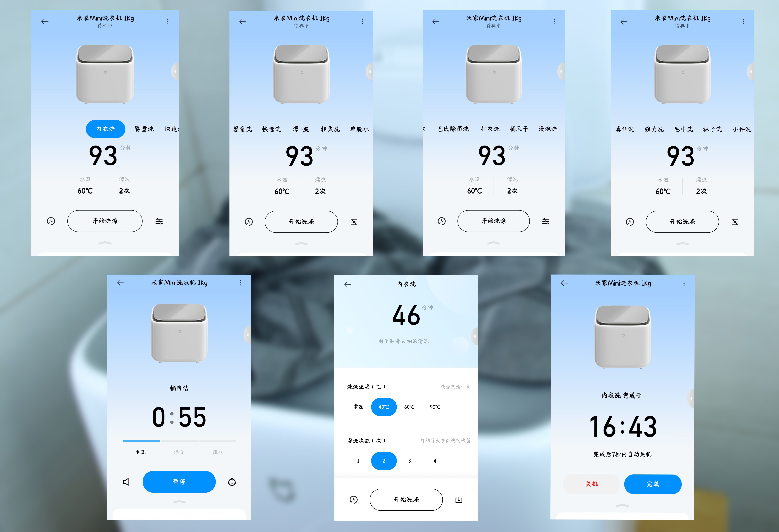Select 常温 wash temperature
This screenshot has width=779, height=532.
click(358, 407)
